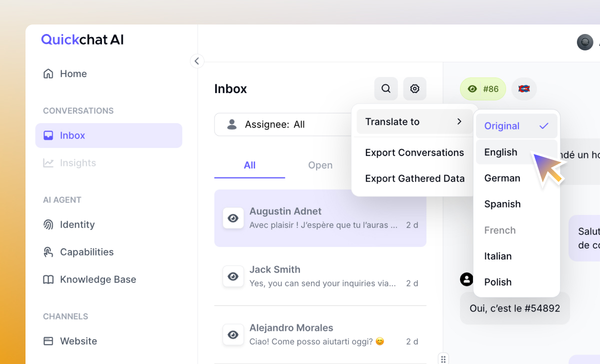Select Original in the translate list
The width and height of the screenshot is (600, 364).
coord(516,126)
